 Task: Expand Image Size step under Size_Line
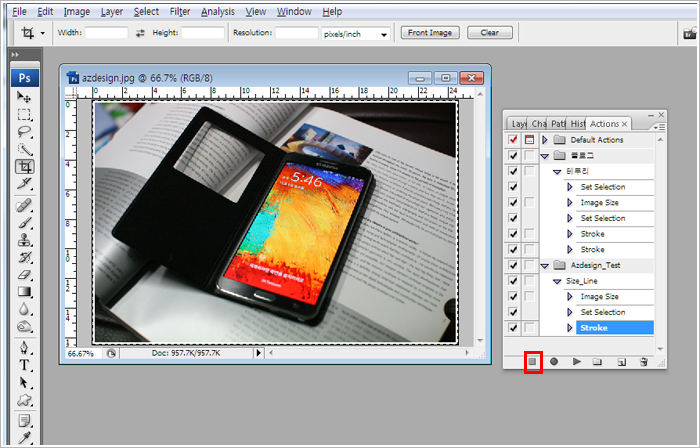pos(570,296)
